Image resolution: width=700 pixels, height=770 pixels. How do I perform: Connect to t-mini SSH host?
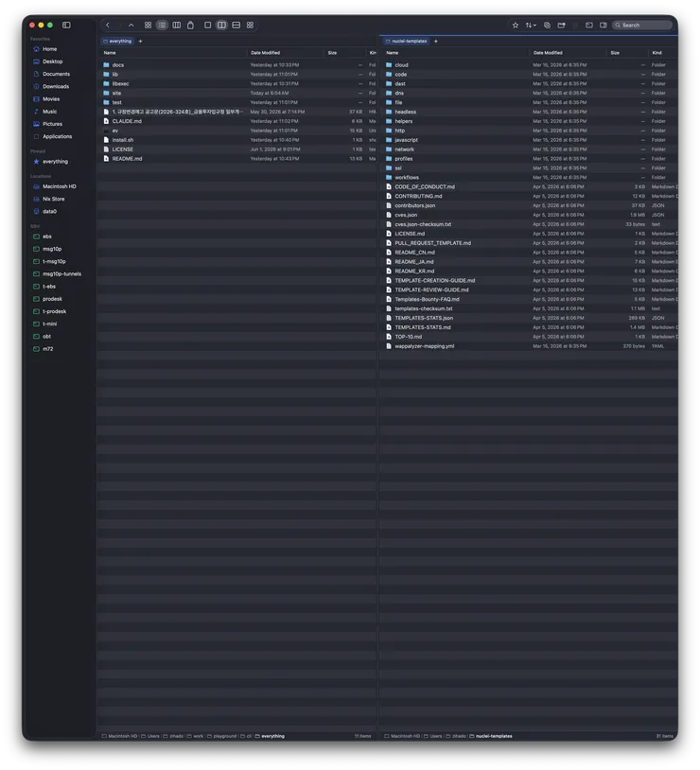(x=49, y=324)
